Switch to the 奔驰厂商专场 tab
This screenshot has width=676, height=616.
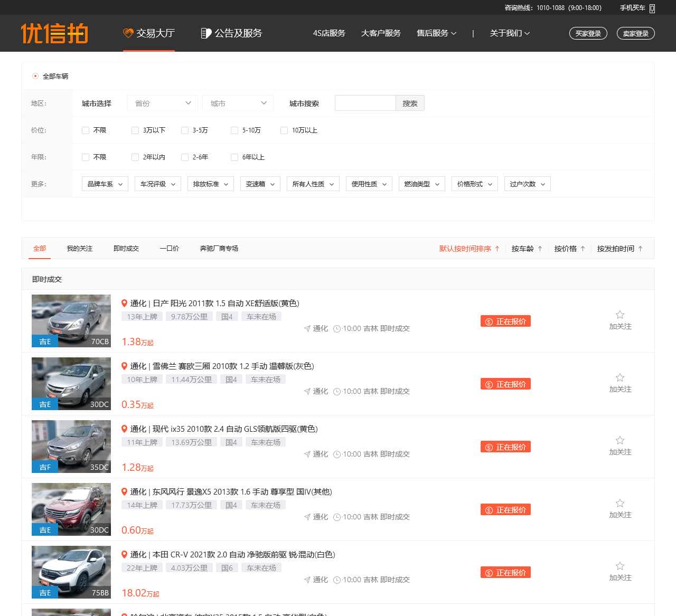[219, 249]
